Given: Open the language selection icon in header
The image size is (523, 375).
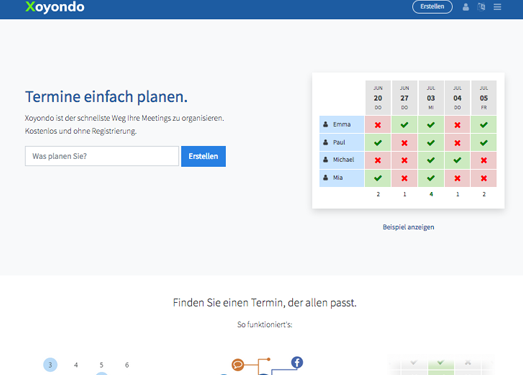Looking at the screenshot, I should [481, 7].
